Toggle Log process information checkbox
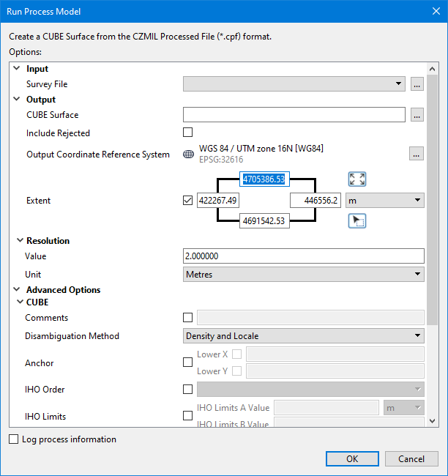The height and width of the screenshot is (476, 448). (x=14, y=439)
